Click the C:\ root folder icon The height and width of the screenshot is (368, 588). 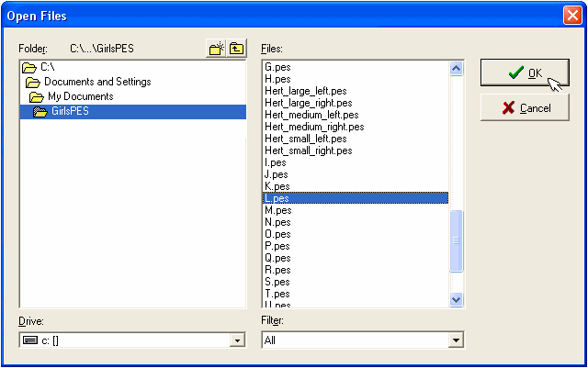29,67
